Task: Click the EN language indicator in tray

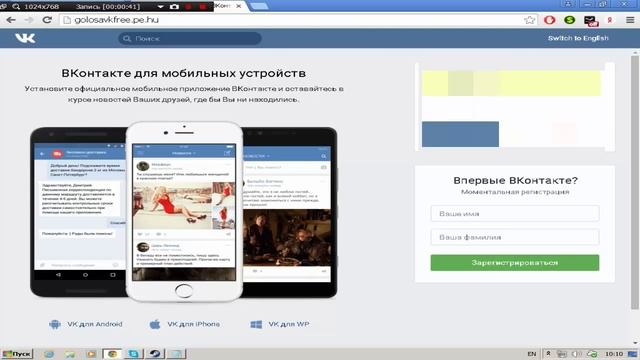Action: tap(531, 354)
